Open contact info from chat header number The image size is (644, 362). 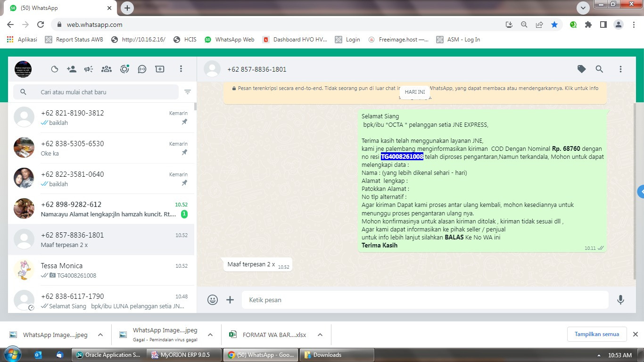pyautogui.click(x=256, y=69)
